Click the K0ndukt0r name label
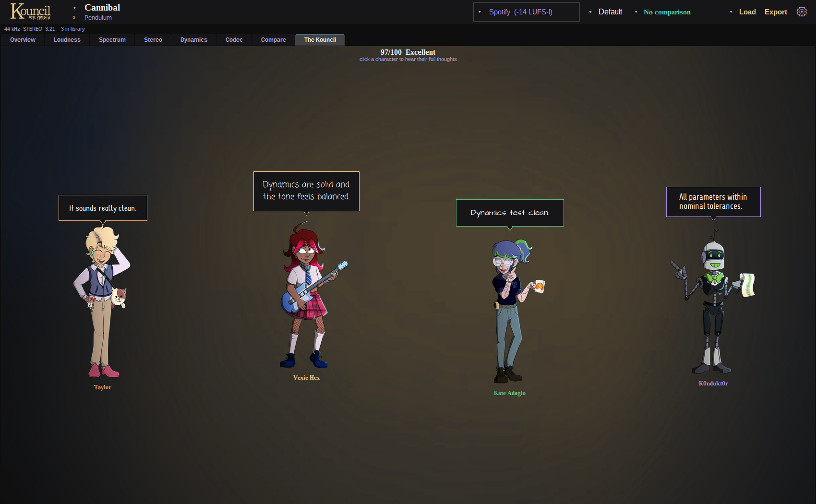Image resolution: width=816 pixels, height=504 pixels. click(x=713, y=384)
